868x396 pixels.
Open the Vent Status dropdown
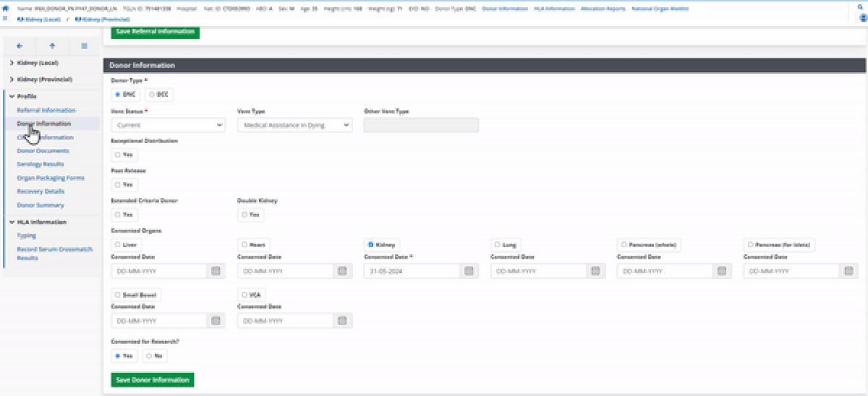point(168,125)
